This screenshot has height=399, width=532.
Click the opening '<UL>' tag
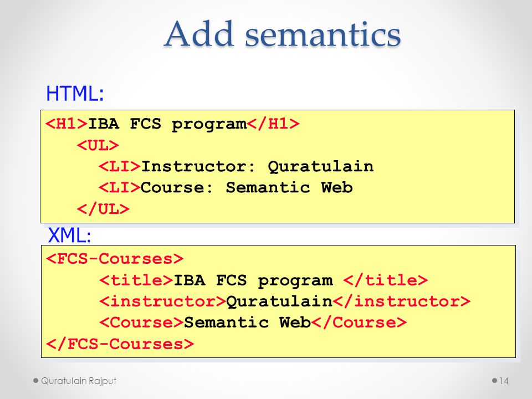pyautogui.click(x=98, y=145)
